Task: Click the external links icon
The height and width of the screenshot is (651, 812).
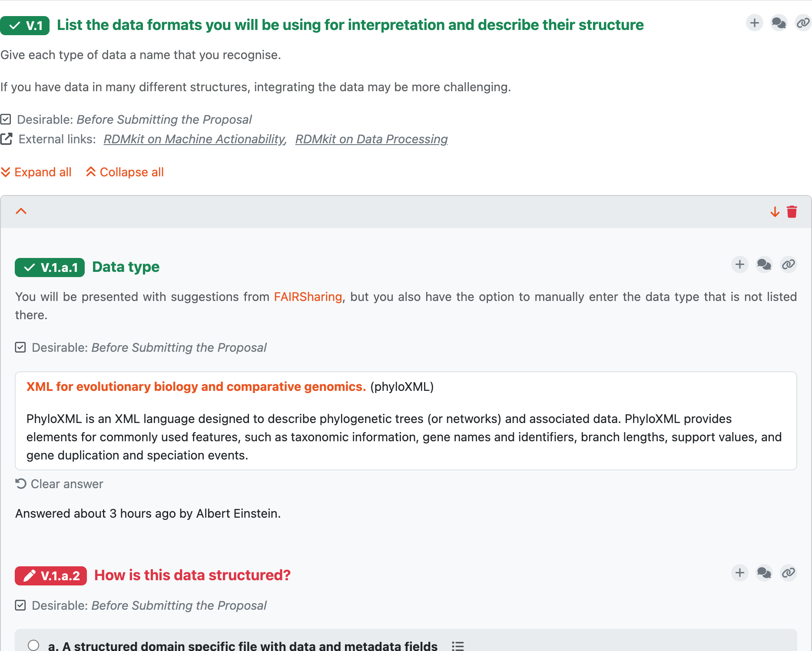Action: (7, 139)
